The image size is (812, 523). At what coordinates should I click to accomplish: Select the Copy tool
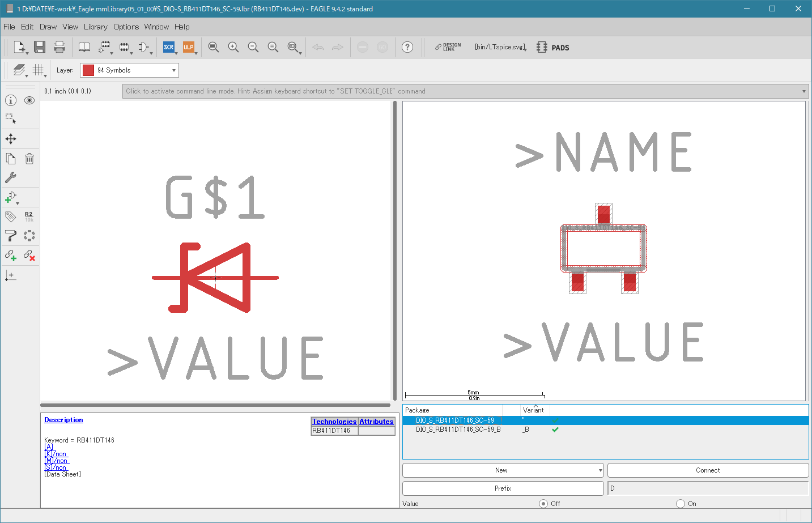11,159
